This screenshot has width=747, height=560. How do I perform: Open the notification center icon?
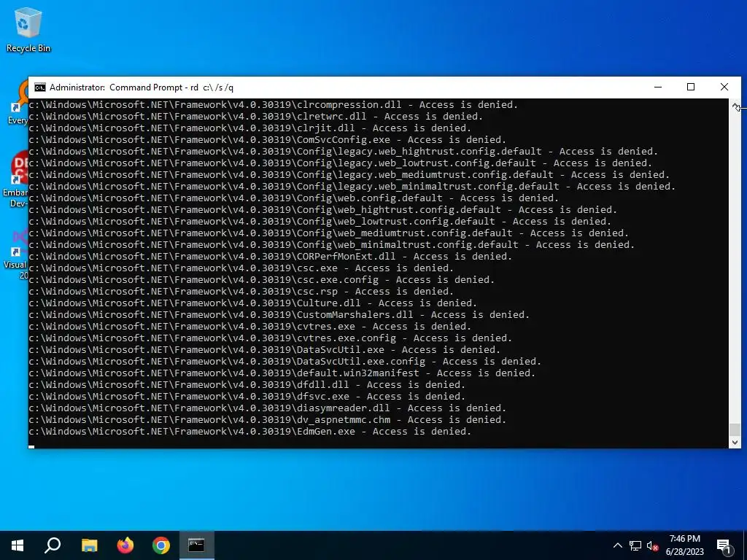coord(724,545)
